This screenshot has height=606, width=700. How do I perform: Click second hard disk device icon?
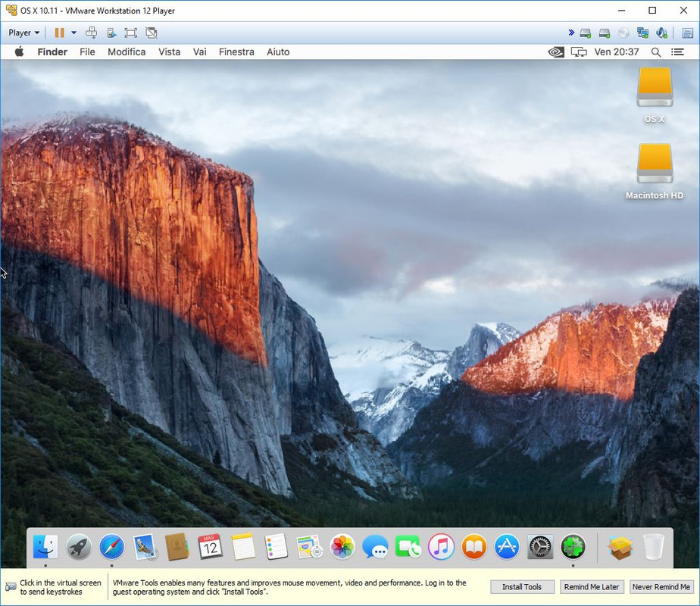click(x=605, y=33)
